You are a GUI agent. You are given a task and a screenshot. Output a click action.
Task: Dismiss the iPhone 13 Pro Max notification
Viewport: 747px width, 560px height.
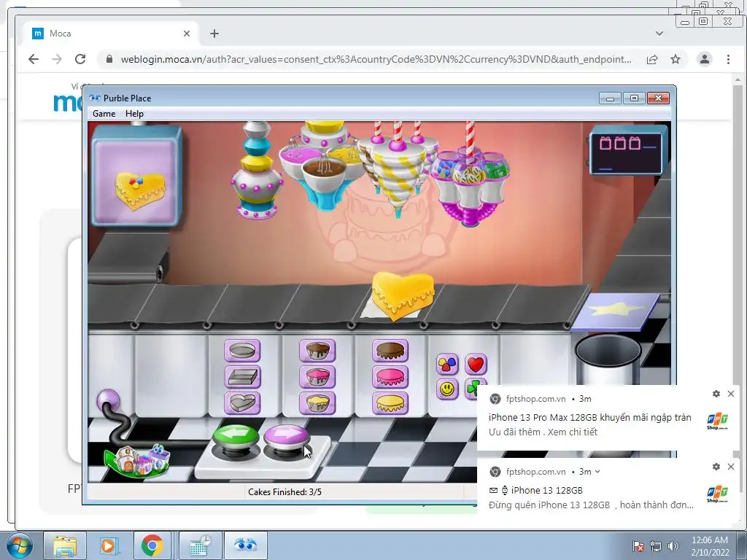(x=731, y=394)
